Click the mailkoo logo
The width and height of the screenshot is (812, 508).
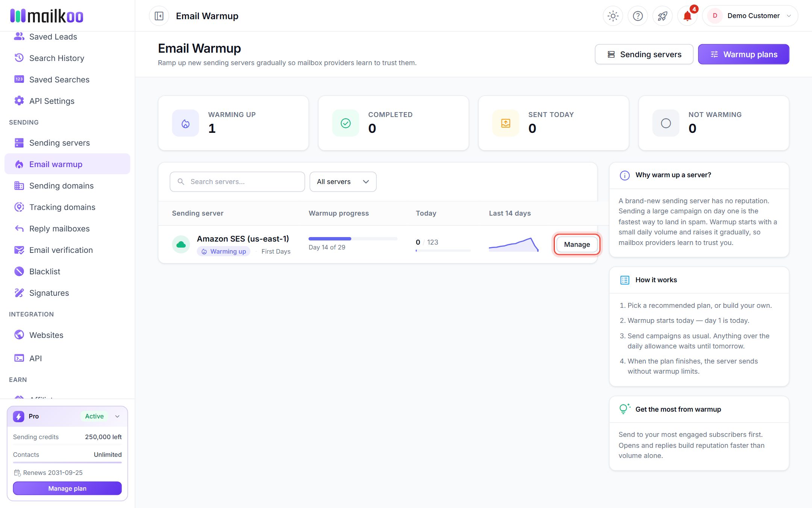47,16
